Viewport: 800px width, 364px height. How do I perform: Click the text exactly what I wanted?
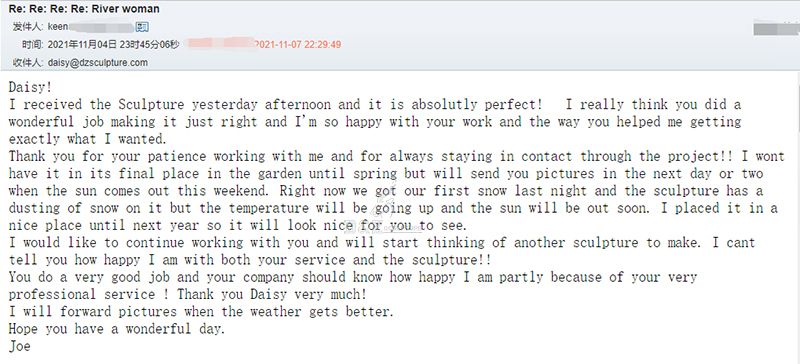(87, 139)
